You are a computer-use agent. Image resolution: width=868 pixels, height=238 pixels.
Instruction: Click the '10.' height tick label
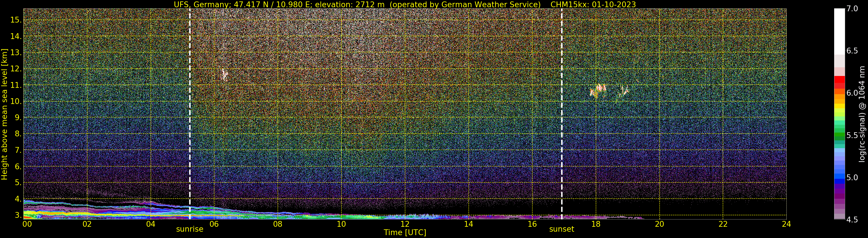[x=16, y=101]
